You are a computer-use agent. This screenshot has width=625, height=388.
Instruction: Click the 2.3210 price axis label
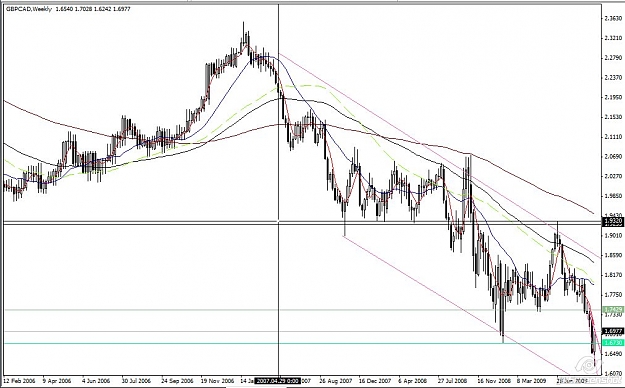613,38
